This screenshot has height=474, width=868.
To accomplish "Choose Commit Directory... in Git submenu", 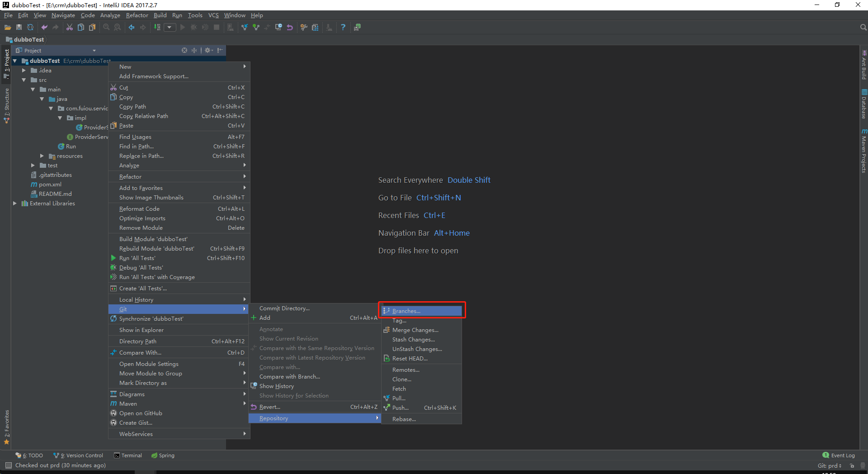I will tap(315, 308).
